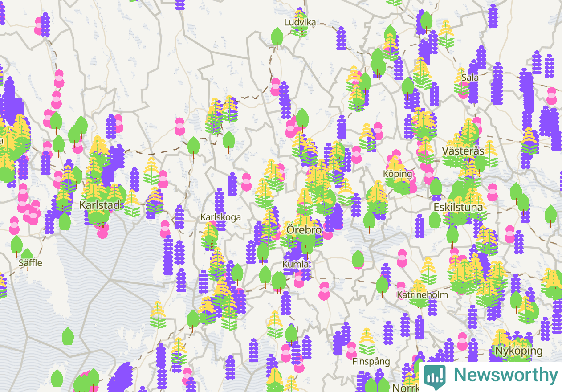
Task: Click the Finspång town label
Action: point(371,362)
